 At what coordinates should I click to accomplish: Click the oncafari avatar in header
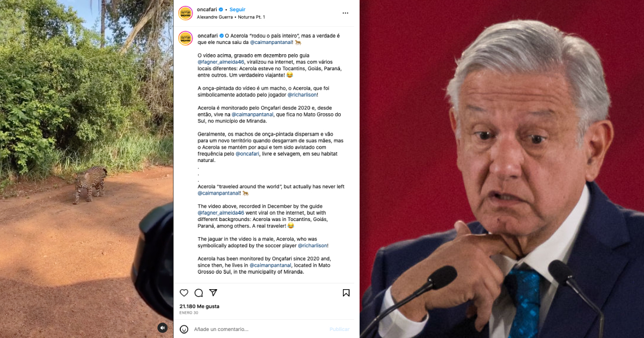pyautogui.click(x=186, y=13)
